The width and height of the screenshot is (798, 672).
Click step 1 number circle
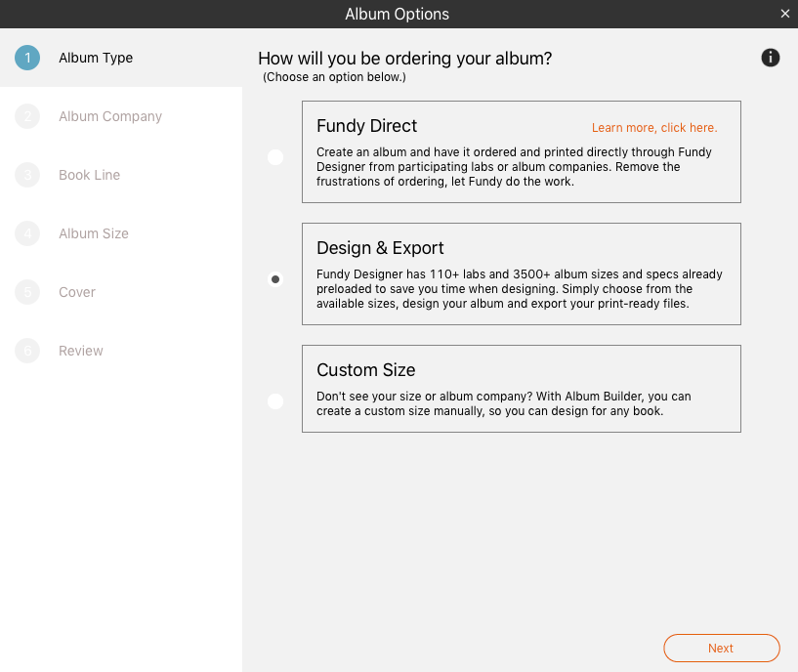[x=27, y=58]
